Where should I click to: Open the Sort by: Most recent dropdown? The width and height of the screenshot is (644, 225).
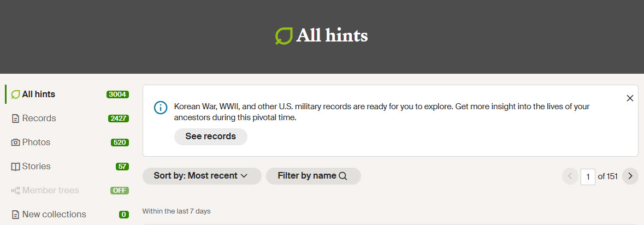202,176
